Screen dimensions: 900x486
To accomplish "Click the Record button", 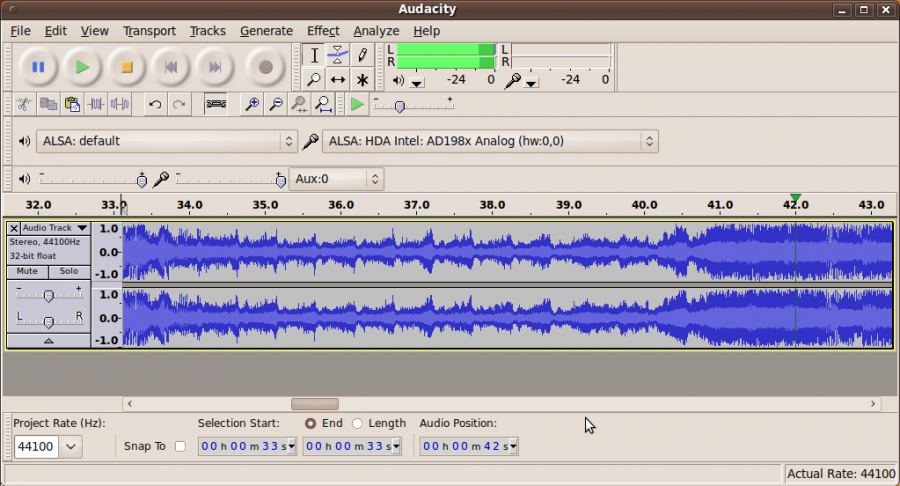I will point(266,67).
